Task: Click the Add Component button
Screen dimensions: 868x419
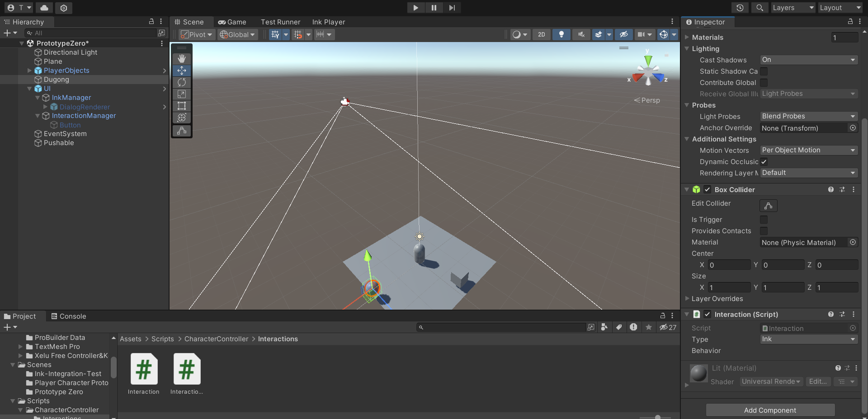Action: 770,410
